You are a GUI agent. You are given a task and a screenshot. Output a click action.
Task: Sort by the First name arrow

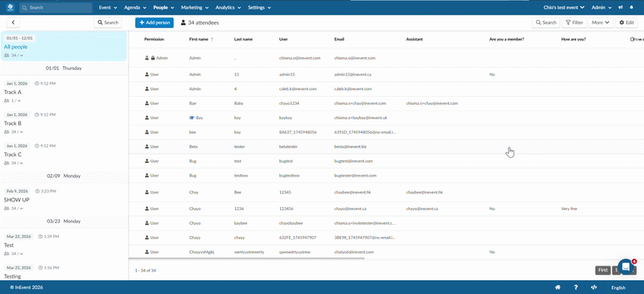tap(212, 39)
